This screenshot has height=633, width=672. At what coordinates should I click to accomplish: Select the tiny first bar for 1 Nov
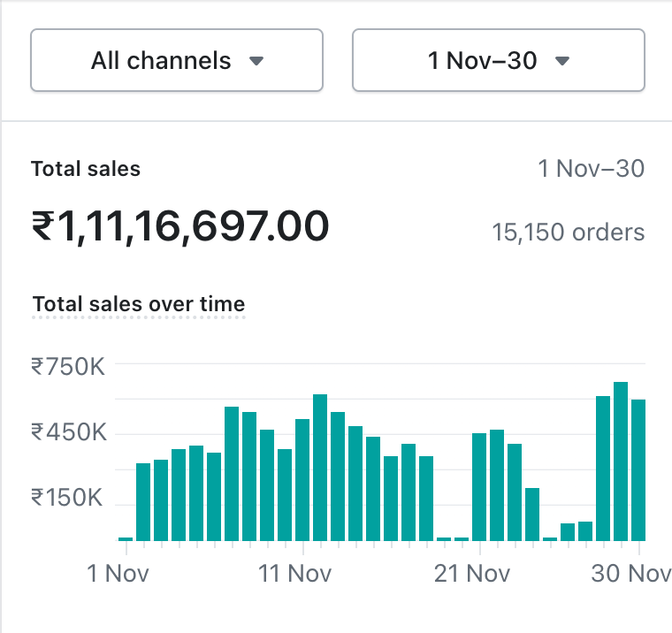tap(126, 538)
